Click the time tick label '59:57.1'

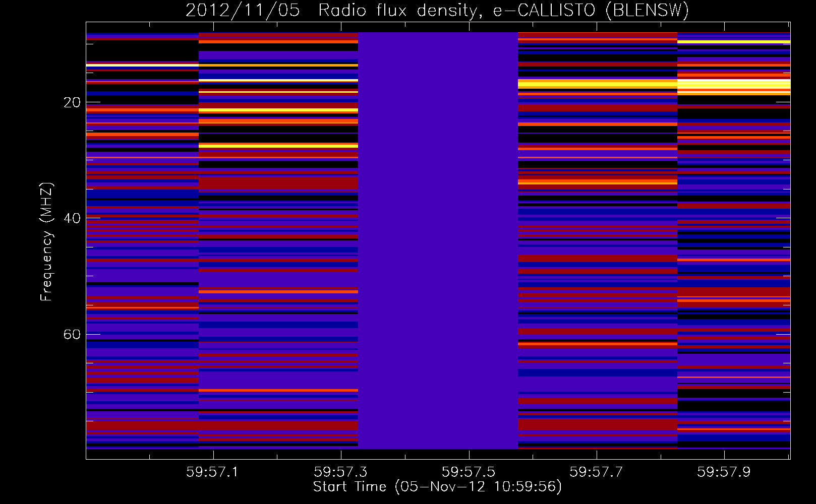pyautogui.click(x=213, y=472)
